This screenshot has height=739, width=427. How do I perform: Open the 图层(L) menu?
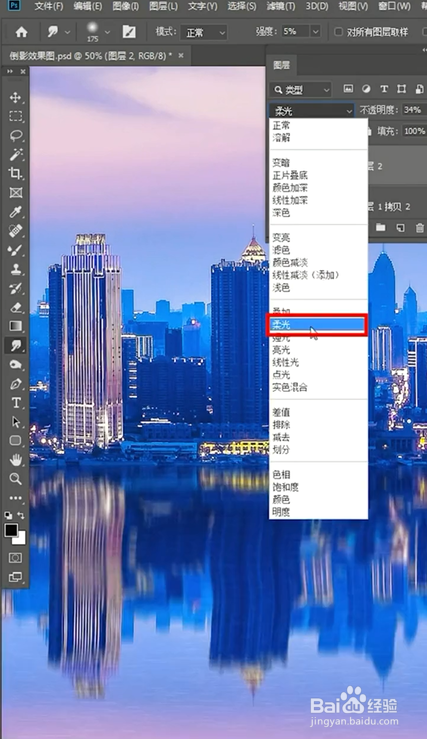163,7
